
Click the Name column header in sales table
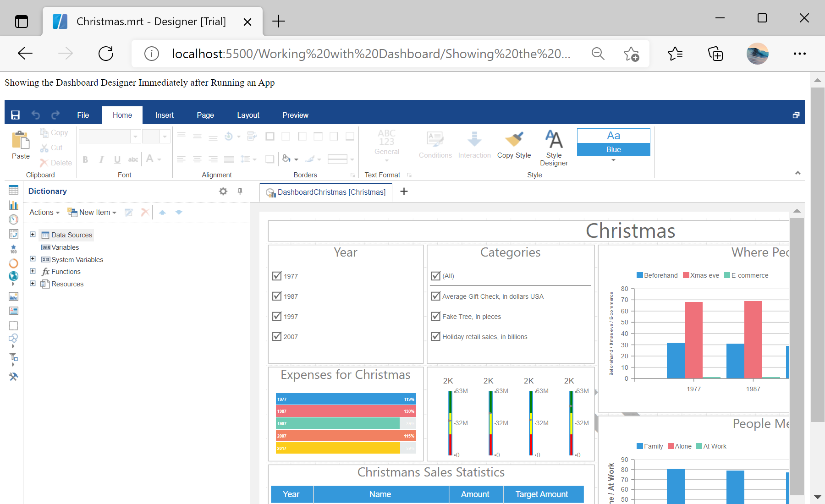(380, 494)
